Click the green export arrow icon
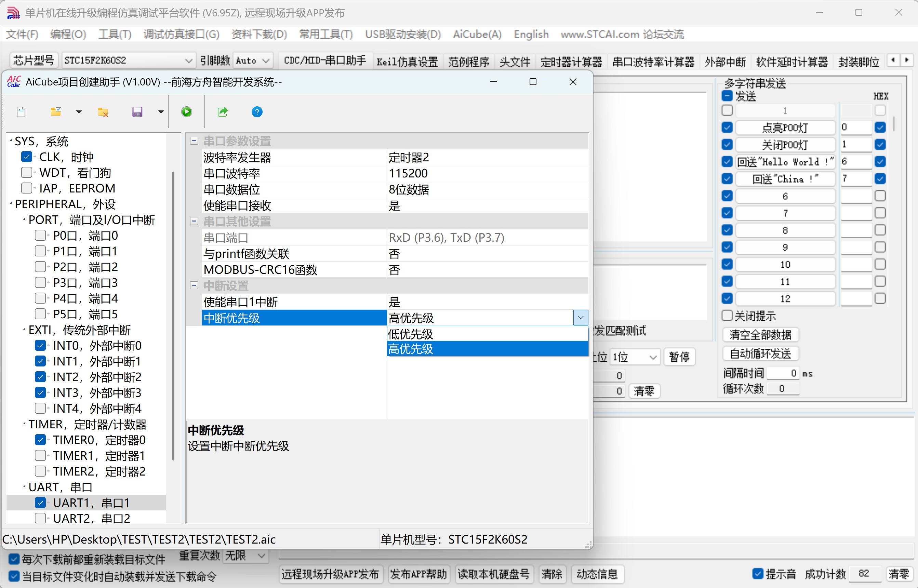Image resolution: width=918 pixels, height=588 pixels. tap(222, 112)
